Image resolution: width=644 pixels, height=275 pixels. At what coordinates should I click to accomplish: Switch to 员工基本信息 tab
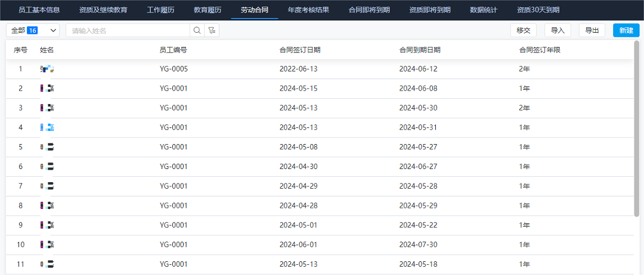pos(39,10)
